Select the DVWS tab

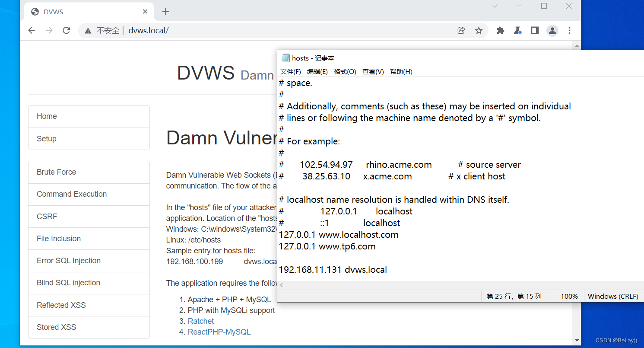(x=89, y=12)
